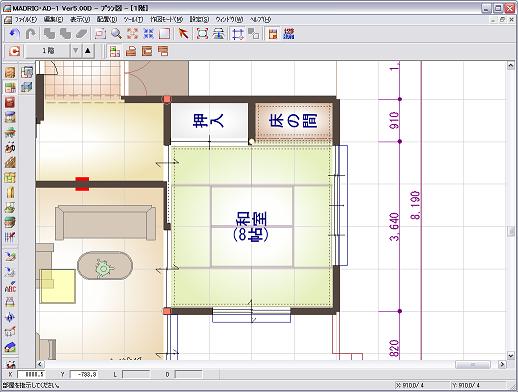Click the horizontal scrollbar thumb
Screen dimensions: 518x392
[x=473, y=364]
